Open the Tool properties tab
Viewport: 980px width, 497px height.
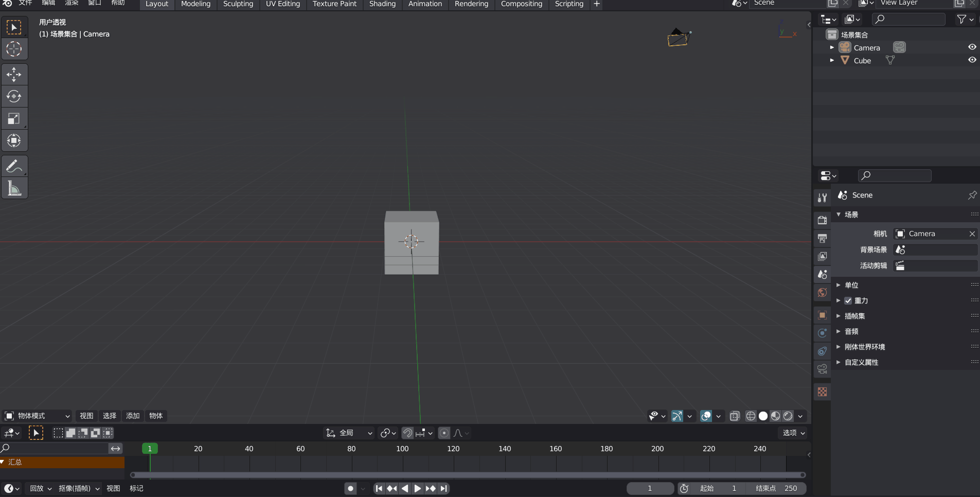[x=822, y=198]
